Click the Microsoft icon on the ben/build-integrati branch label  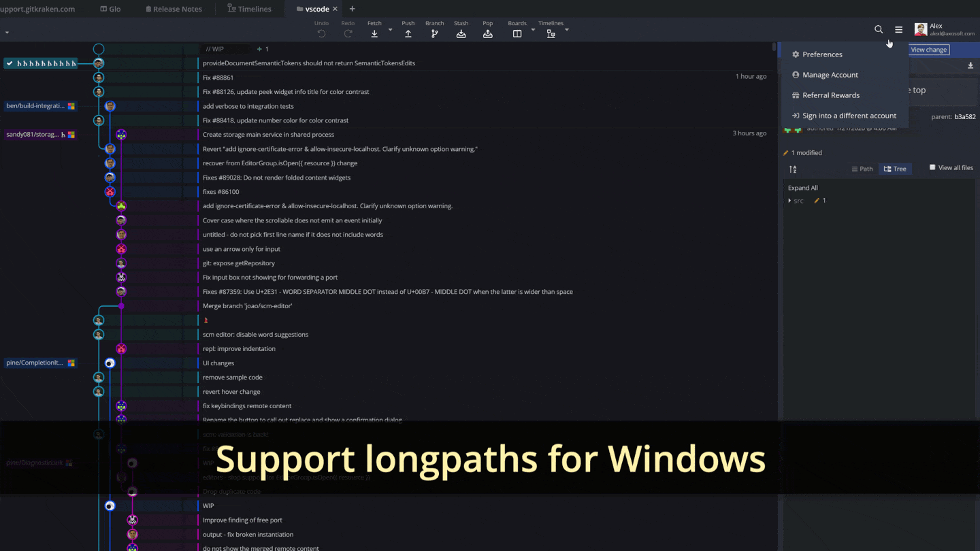point(71,106)
